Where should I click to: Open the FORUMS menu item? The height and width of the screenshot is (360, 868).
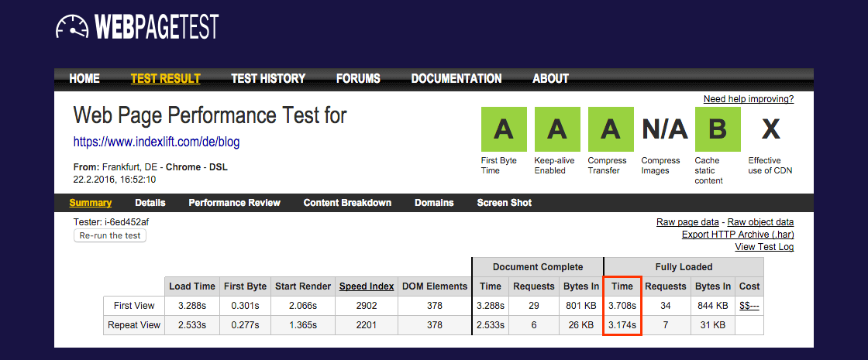point(358,78)
